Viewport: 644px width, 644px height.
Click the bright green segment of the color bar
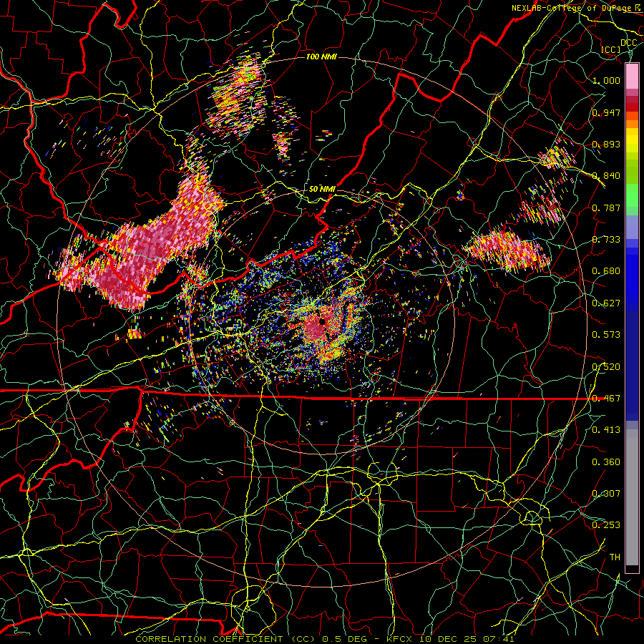[632, 195]
